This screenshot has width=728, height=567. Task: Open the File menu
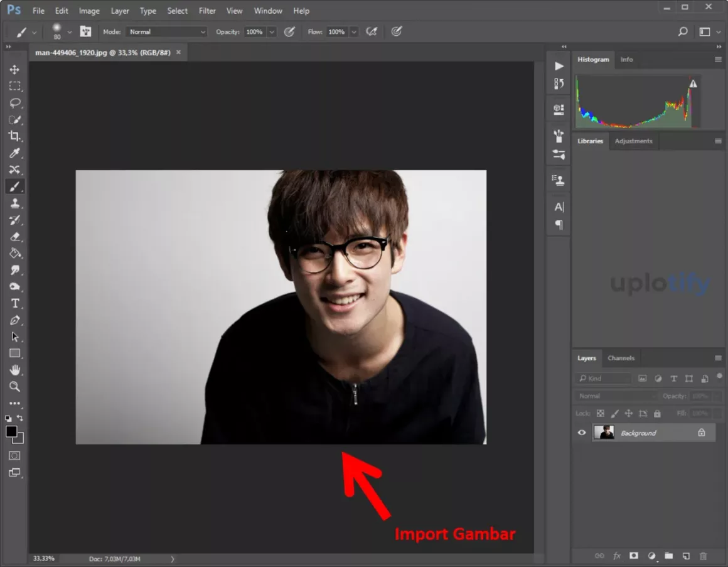click(38, 11)
